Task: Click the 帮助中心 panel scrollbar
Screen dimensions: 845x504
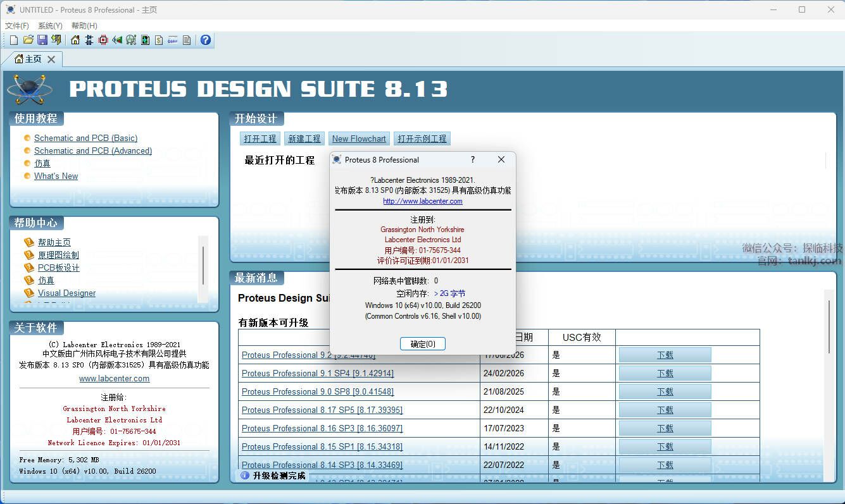Action: pyautogui.click(x=203, y=269)
